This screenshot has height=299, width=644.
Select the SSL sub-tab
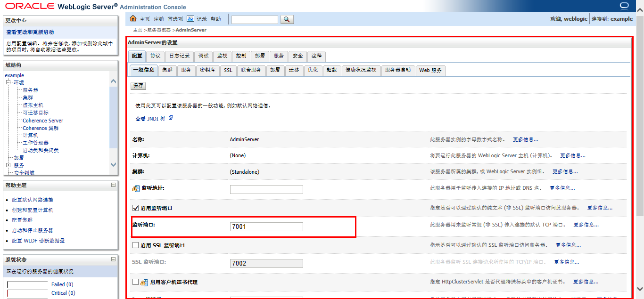(228, 70)
